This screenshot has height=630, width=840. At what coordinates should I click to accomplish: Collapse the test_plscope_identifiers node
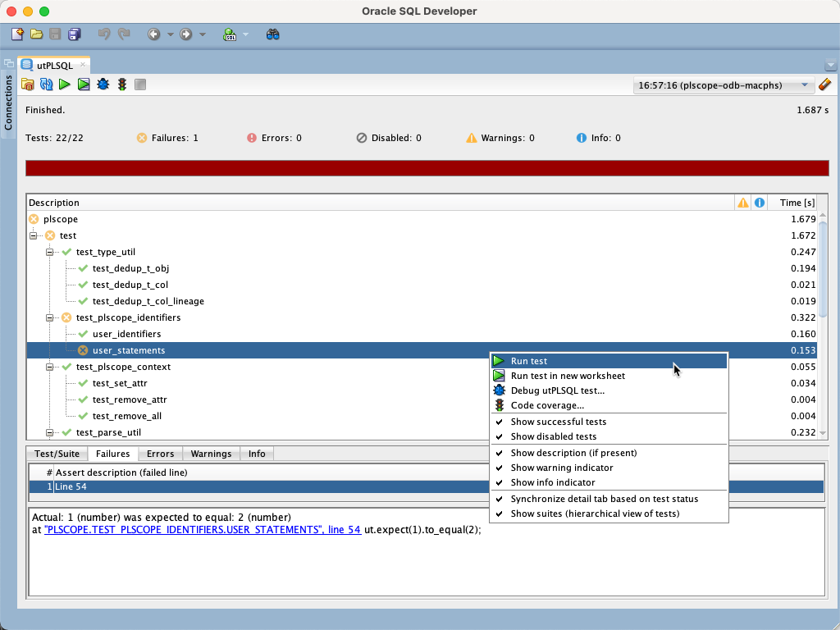51,317
